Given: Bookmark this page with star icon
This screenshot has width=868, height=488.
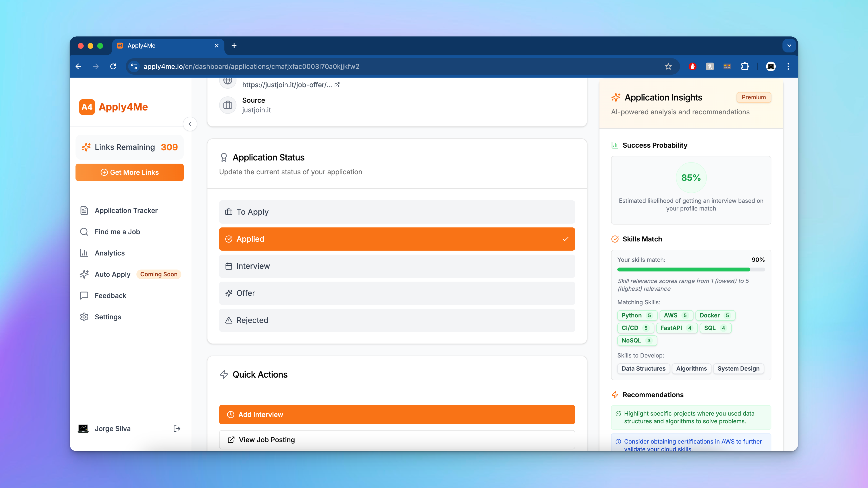Looking at the screenshot, I should pyautogui.click(x=668, y=66).
